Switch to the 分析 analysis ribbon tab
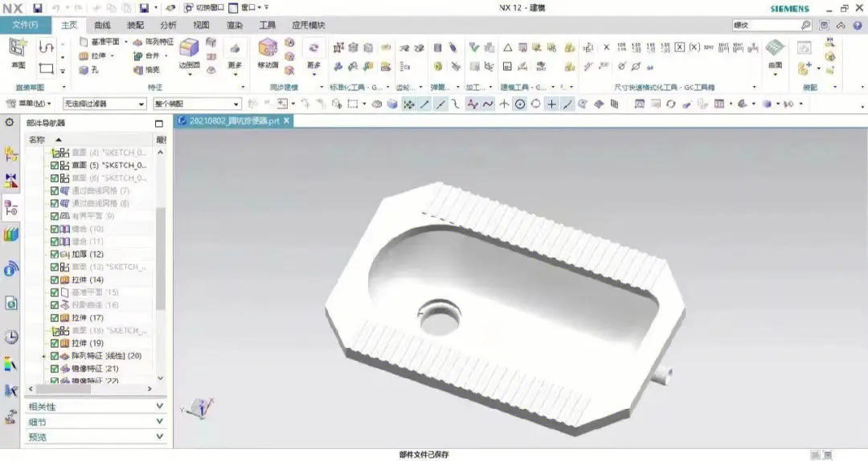The height and width of the screenshot is (461, 868). tap(168, 25)
